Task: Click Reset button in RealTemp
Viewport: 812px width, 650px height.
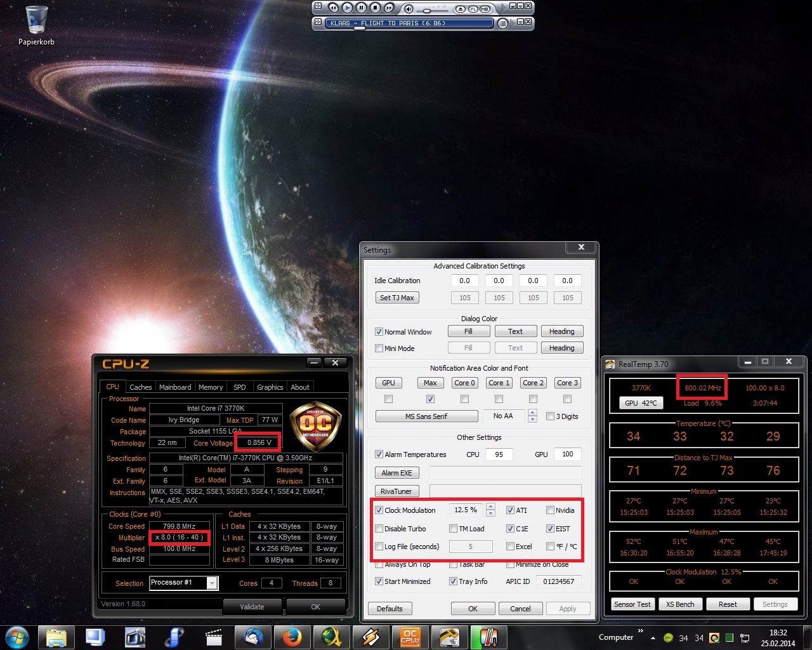Action: coord(728,604)
